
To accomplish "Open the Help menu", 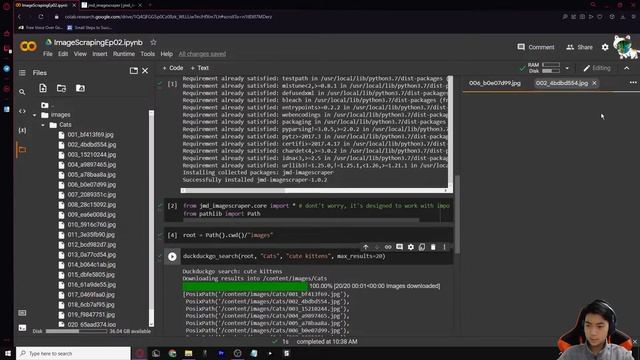I will click(167, 54).
